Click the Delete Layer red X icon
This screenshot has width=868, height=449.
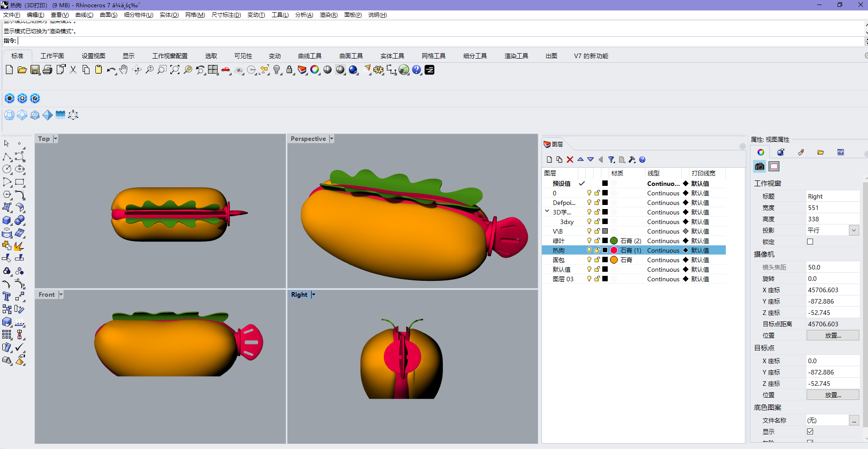pos(570,160)
